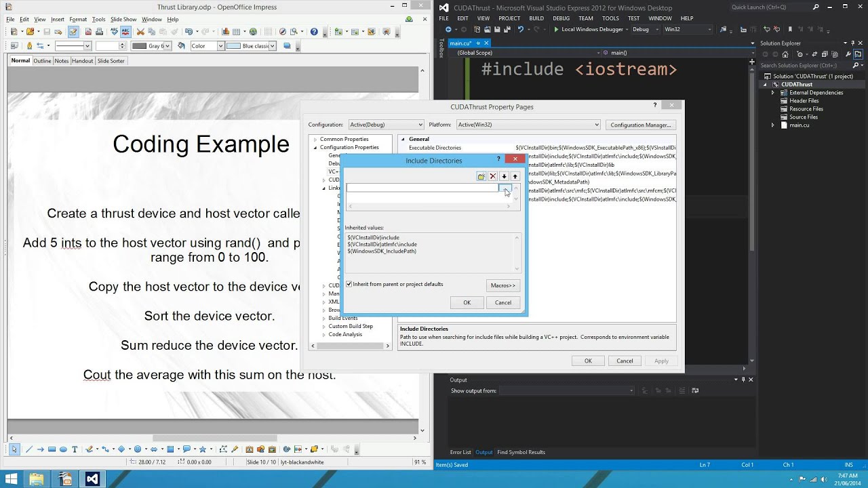Viewport: 868px width, 488px height.
Task: Click the Impress zoom percent 91% field
Action: pyautogui.click(x=420, y=462)
